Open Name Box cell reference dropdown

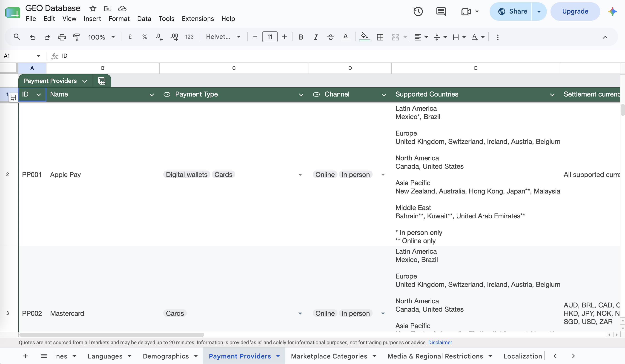pyautogui.click(x=38, y=56)
